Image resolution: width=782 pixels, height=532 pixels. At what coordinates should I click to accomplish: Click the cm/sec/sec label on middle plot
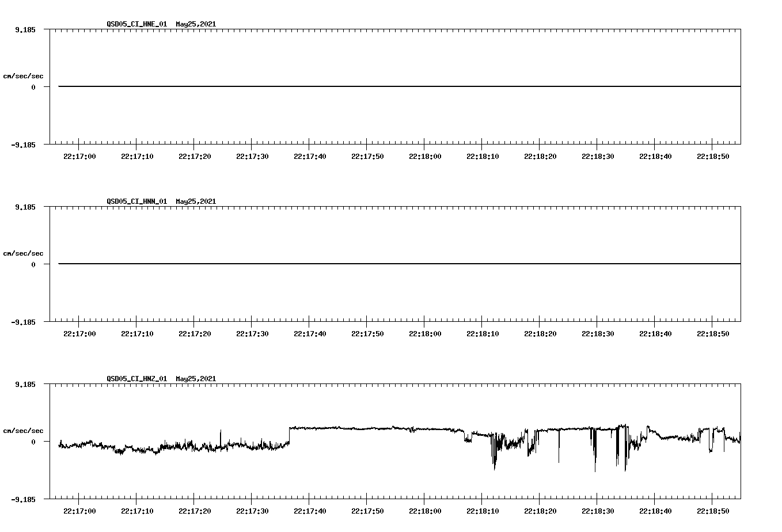point(24,253)
